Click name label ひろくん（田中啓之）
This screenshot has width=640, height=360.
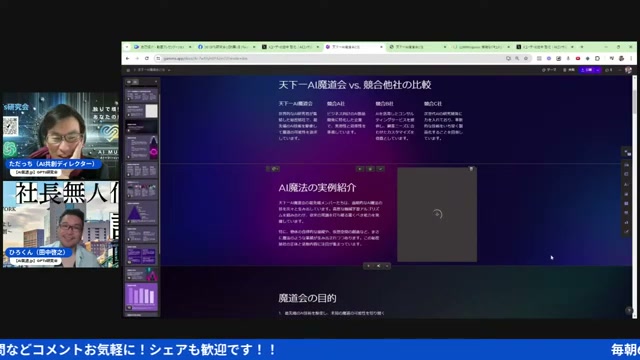[x=38, y=252]
